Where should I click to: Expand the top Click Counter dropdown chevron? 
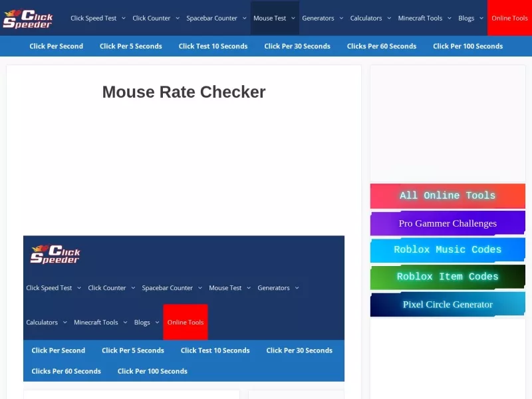point(178,18)
